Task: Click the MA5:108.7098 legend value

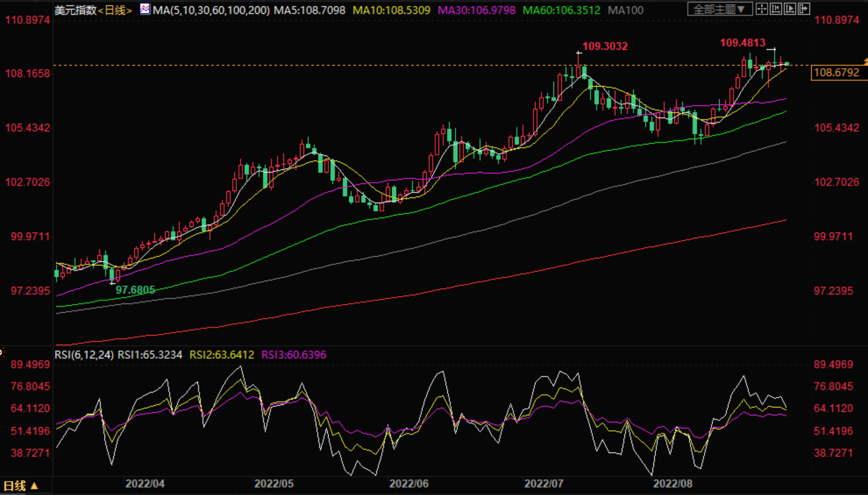Action: click(x=309, y=10)
